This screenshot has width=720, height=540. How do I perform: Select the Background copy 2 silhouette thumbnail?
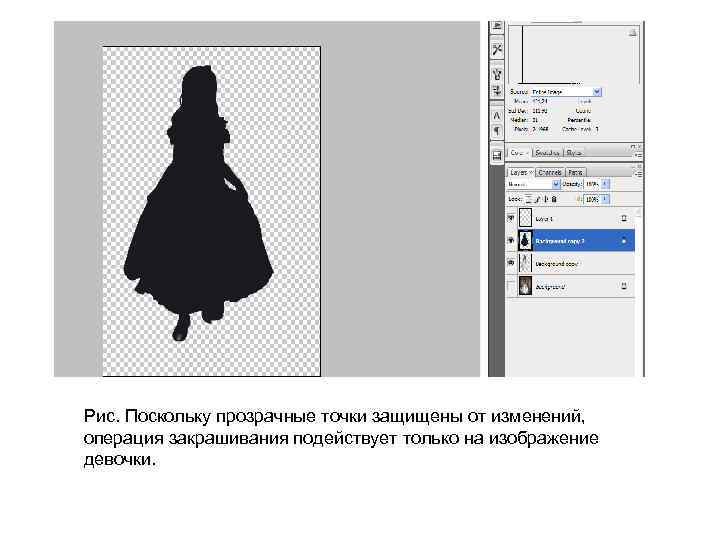[525, 241]
